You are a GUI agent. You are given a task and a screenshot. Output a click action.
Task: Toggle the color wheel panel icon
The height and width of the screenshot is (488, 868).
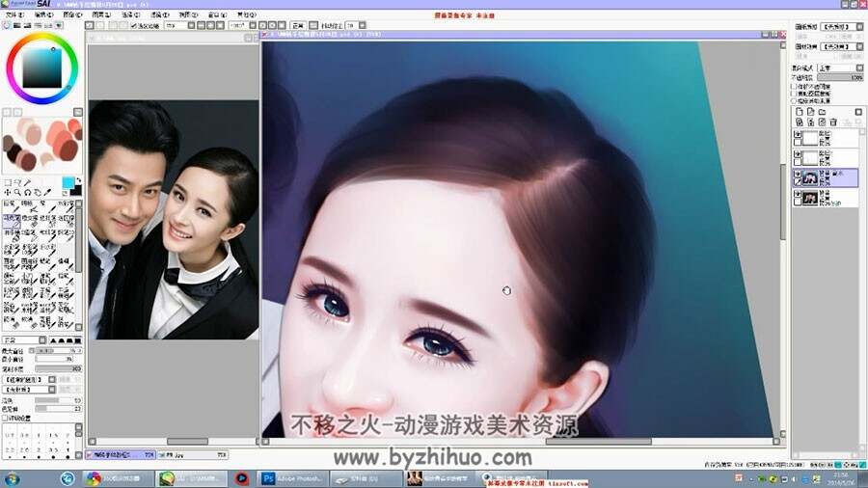pyautogui.click(x=6, y=25)
